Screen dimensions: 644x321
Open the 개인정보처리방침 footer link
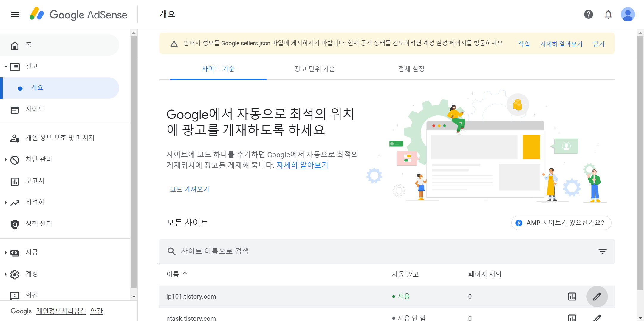pyautogui.click(x=61, y=311)
